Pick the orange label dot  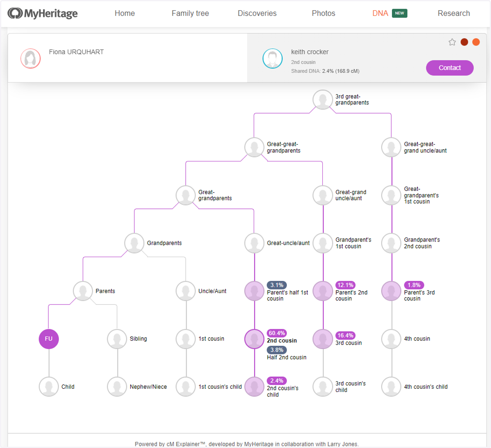(476, 42)
